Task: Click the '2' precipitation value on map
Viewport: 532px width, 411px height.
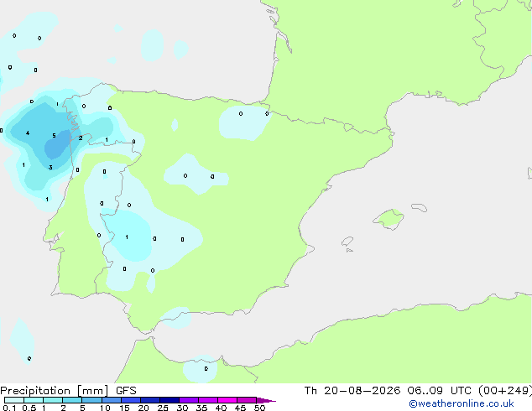Action: coord(81,138)
